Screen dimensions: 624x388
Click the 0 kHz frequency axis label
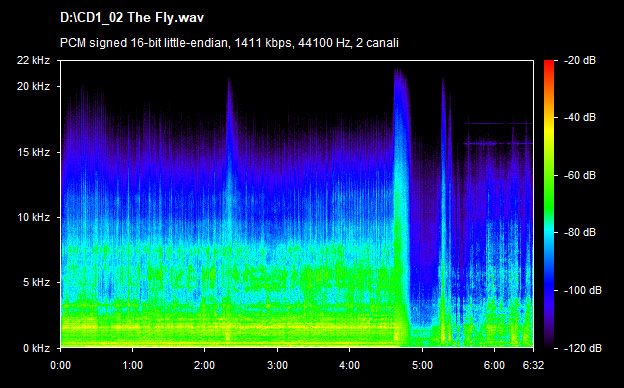coord(36,348)
